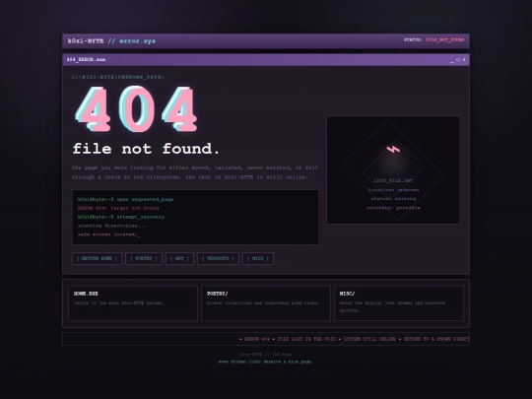Click footer text 'k0zi-BYTE // 404.html'
Screen dimensions: 532x399
pyautogui.click(x=266, y=355)
